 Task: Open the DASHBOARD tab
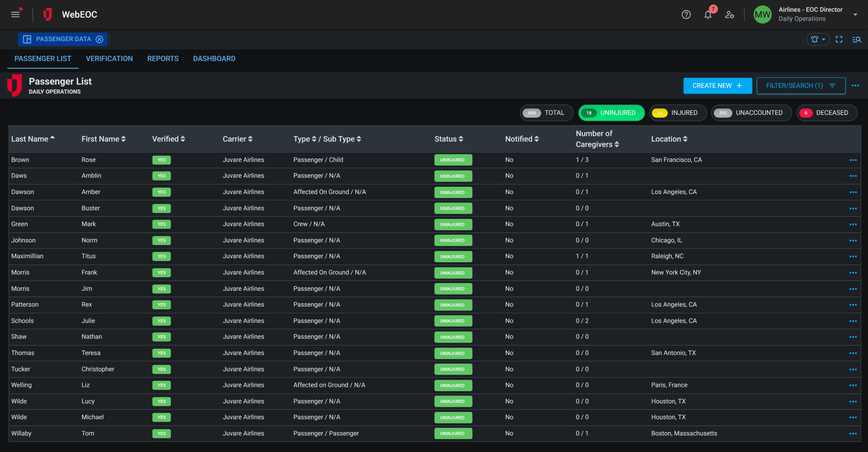pyautogui.click(x=214, y=58)
